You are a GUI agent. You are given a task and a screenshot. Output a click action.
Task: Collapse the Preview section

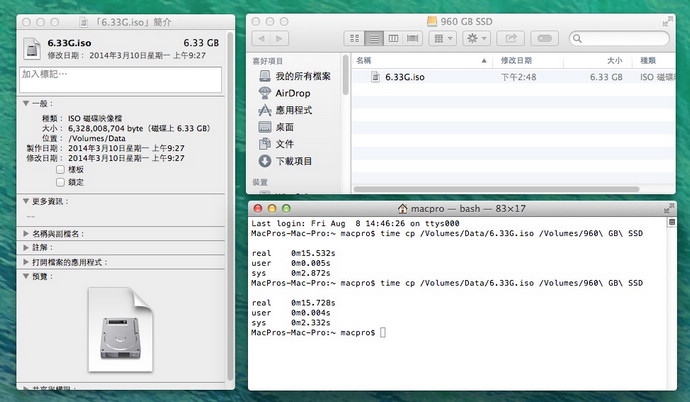pos(26,276)
